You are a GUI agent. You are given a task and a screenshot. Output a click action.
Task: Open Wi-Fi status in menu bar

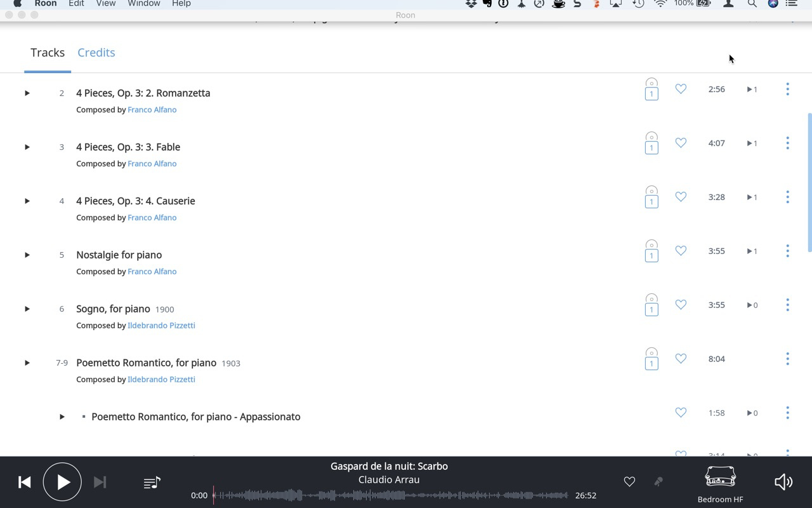coord(660,3)
